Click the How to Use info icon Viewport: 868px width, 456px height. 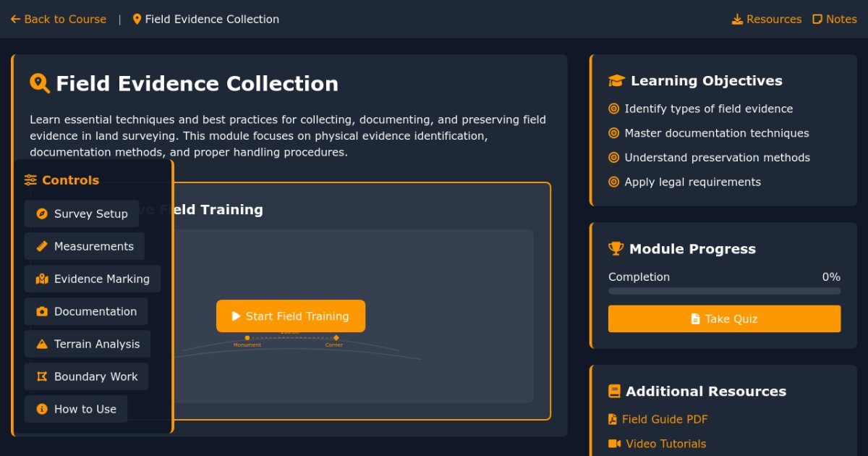pyautogui.click(x=41, y=409)
